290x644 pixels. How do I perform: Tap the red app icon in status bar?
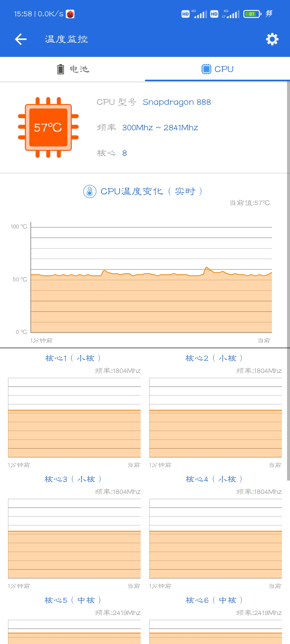[x=70, y=14]
